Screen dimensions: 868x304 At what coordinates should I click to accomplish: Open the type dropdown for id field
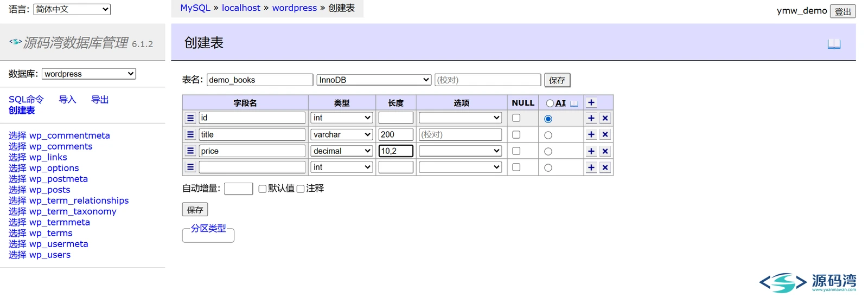coord(342,118)
